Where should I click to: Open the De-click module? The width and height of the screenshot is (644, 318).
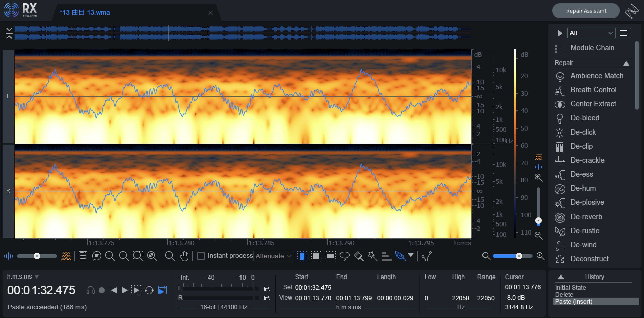(583, 132)
